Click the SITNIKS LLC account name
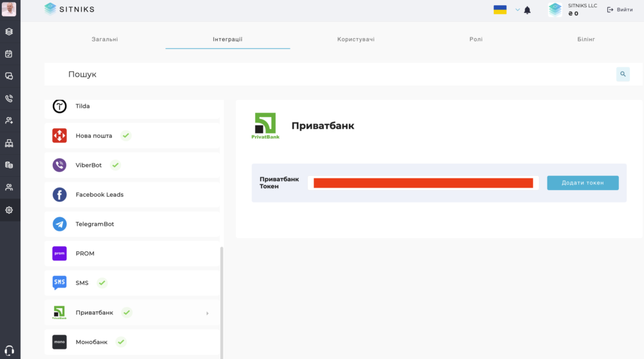Viewport: 644px width, 359px height. (x=582, y=6)
